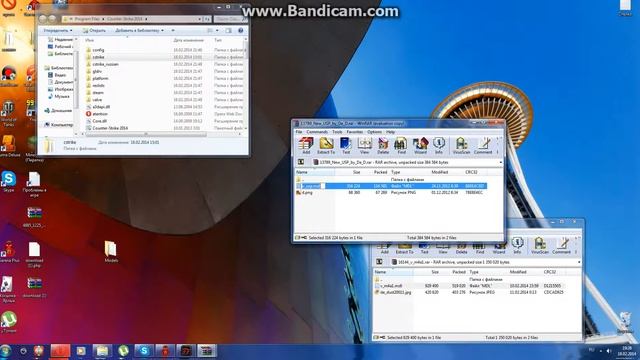The width and height of the screenshot is (640, 360).
Task: Go up one level in back WinRAR window
Action: pyautogui.click(x=379, y=262)
